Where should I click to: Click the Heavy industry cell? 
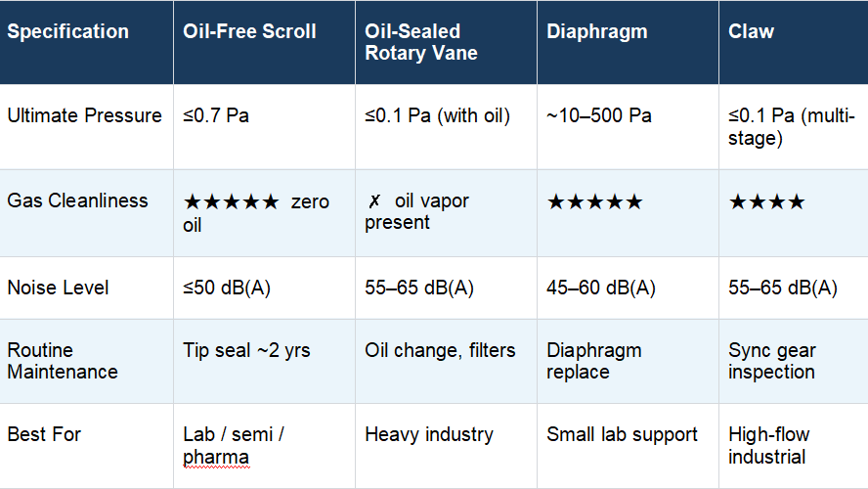click(446, 446)
